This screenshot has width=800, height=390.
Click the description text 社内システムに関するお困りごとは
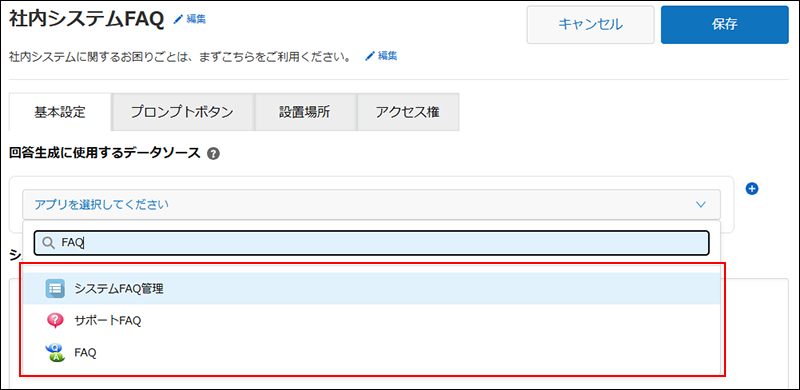coord(180,57)
